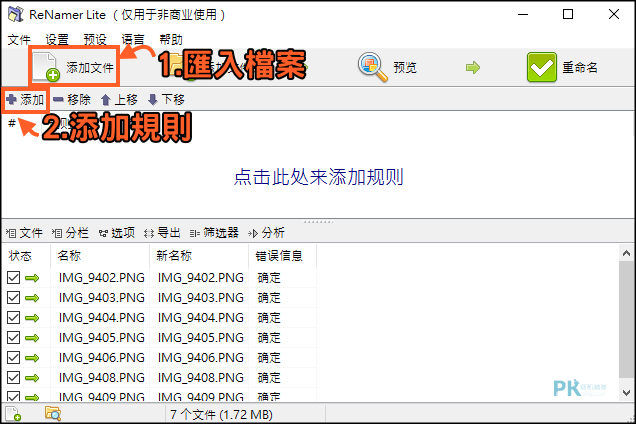Image resolution: width=636 pixels, height=424 pixels.
Task: Open the 分析 analyze option
Action: tap(266, 232)
